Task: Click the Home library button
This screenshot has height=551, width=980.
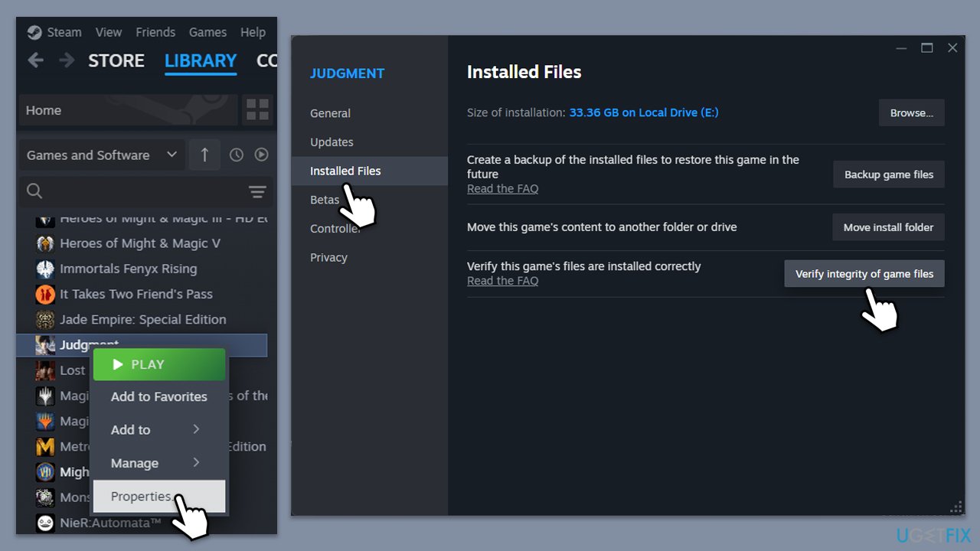Action: coord(128,110)
